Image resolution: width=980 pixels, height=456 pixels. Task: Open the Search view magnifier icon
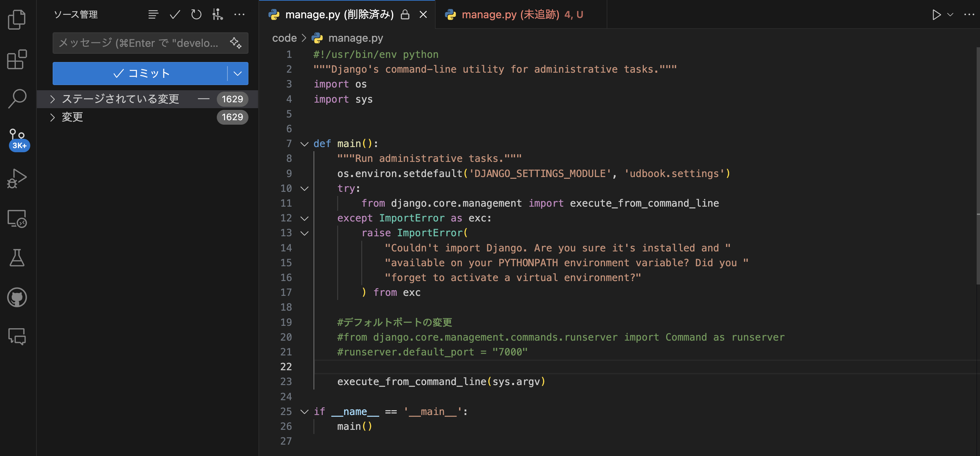pyautogui.click(x=17, y=99)
